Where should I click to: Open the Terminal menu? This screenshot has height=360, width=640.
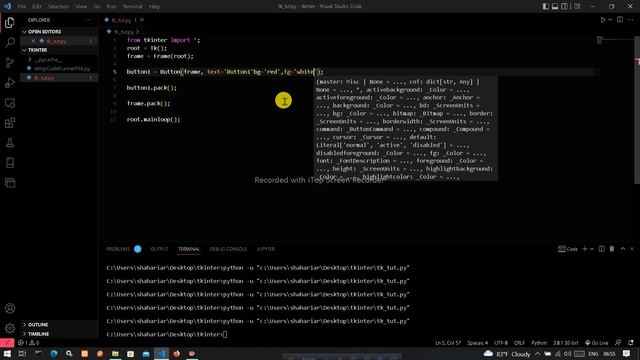(133, 7)
